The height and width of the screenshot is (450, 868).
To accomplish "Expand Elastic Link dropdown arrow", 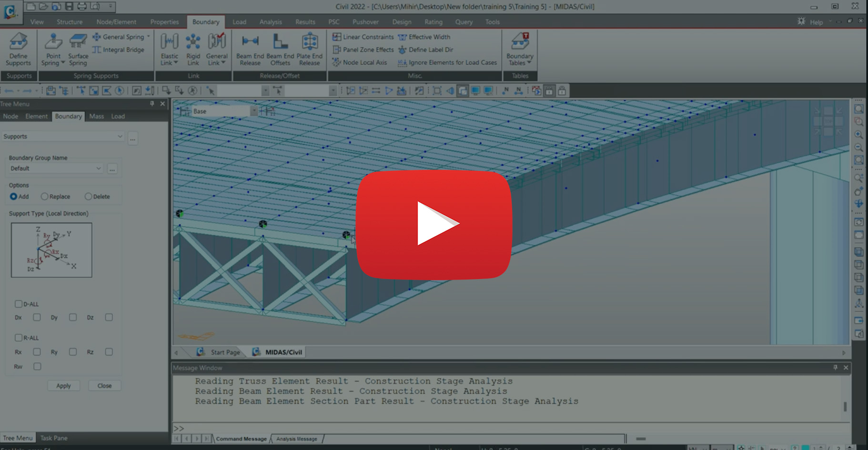I will click(176, 62).
